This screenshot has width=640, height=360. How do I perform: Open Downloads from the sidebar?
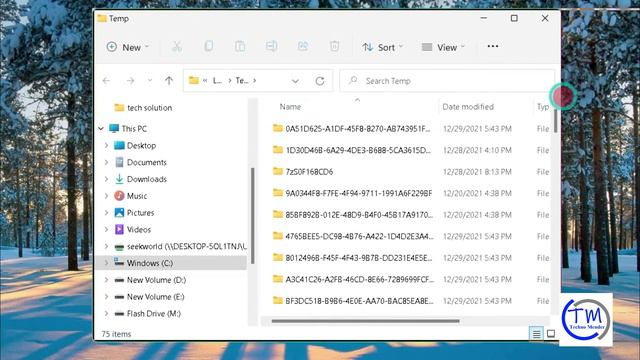(x=141, y=179)
